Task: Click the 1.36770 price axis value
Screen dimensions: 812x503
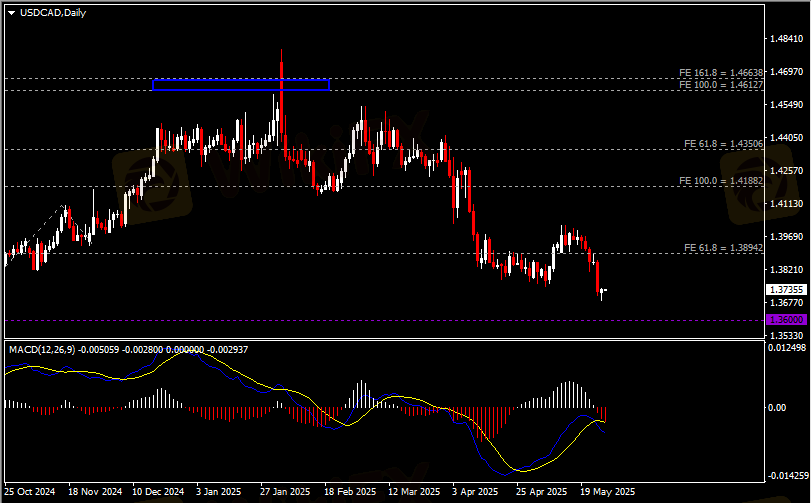Action: pos(787,303)
